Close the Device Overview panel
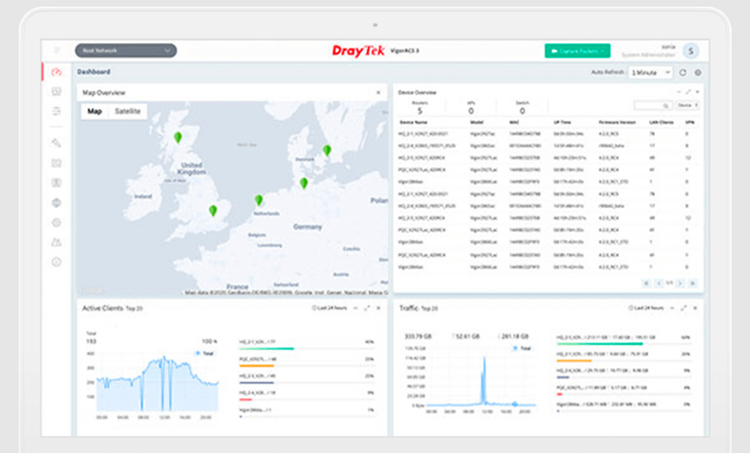 [x=697, y=92]
